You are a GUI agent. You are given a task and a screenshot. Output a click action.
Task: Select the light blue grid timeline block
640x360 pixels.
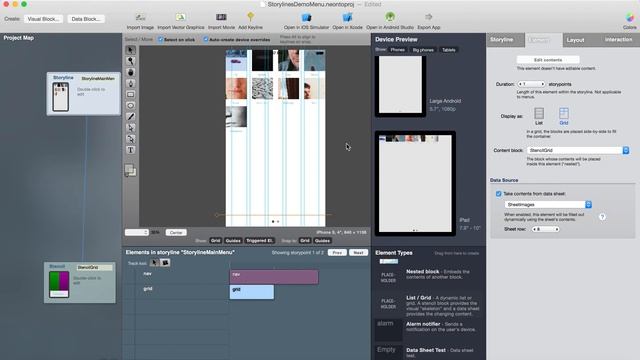[252, 292]
